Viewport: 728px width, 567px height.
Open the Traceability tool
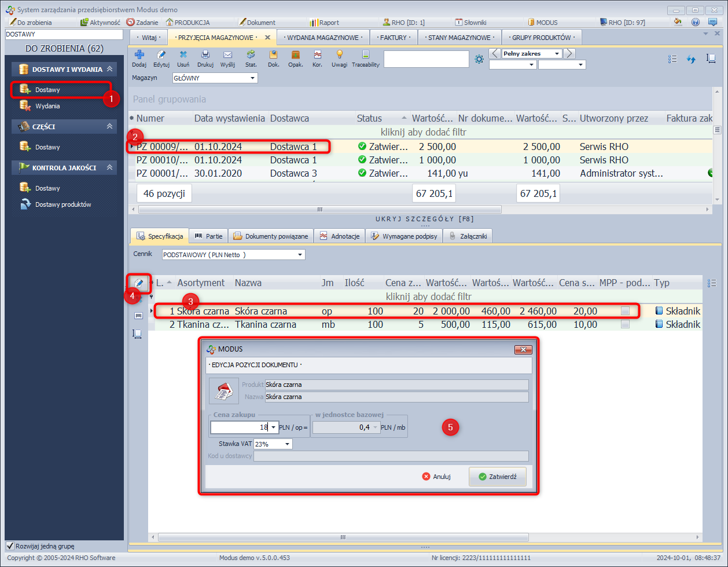point(365,55)
